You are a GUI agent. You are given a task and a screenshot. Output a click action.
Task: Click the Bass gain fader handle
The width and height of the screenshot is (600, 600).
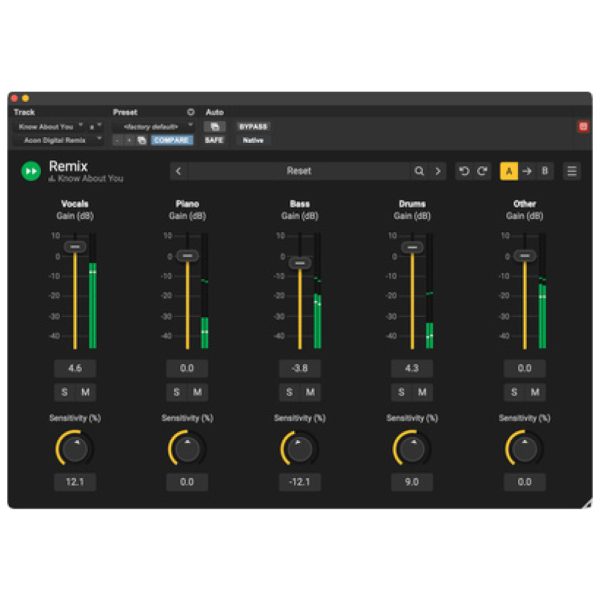point(300,263)
